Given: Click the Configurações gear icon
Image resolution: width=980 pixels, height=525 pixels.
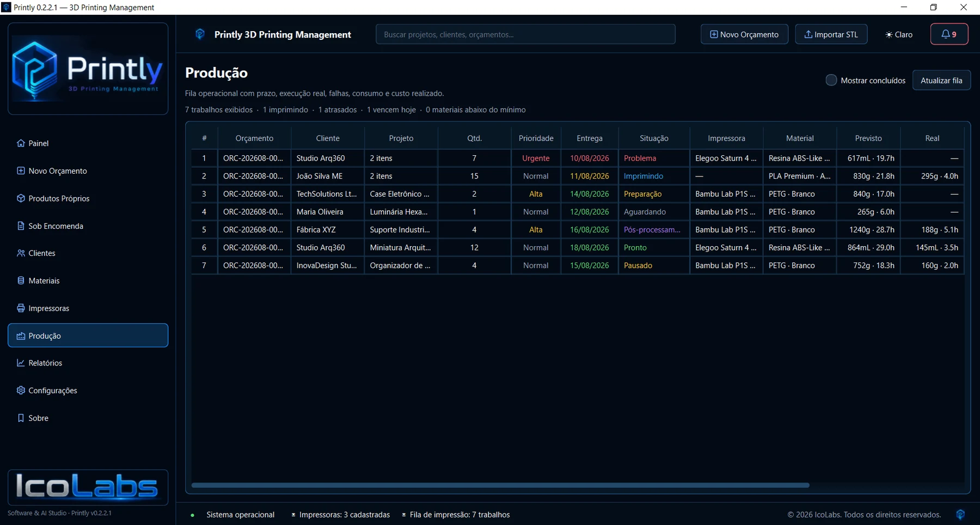Looking at the screenshot, I should (21, 390).
